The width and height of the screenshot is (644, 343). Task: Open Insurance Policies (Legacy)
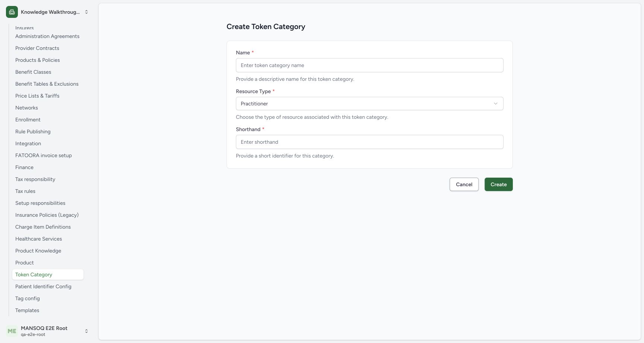tap(47, 215)
